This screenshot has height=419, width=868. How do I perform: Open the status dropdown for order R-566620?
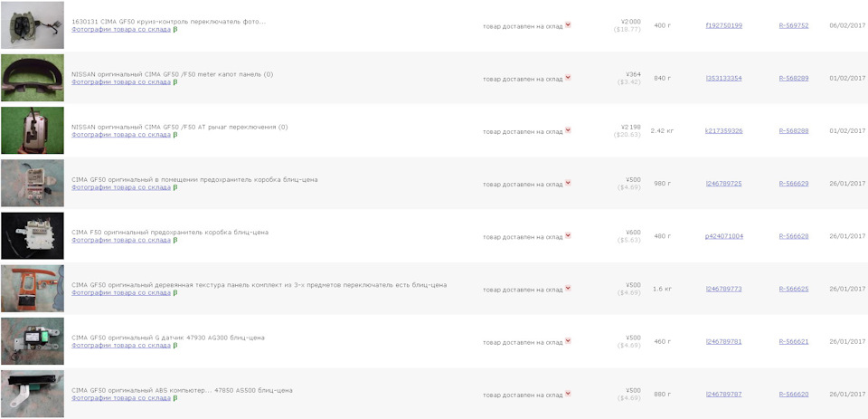tap(568, 394)
